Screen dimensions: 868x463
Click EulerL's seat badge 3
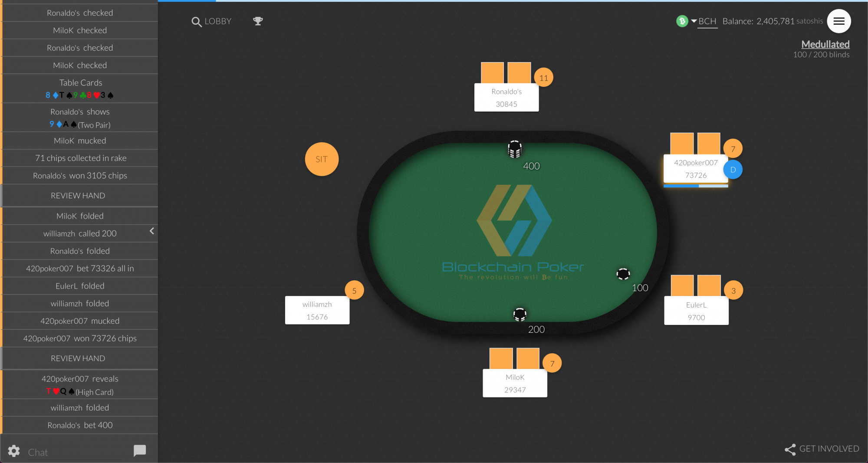point(733,291)
